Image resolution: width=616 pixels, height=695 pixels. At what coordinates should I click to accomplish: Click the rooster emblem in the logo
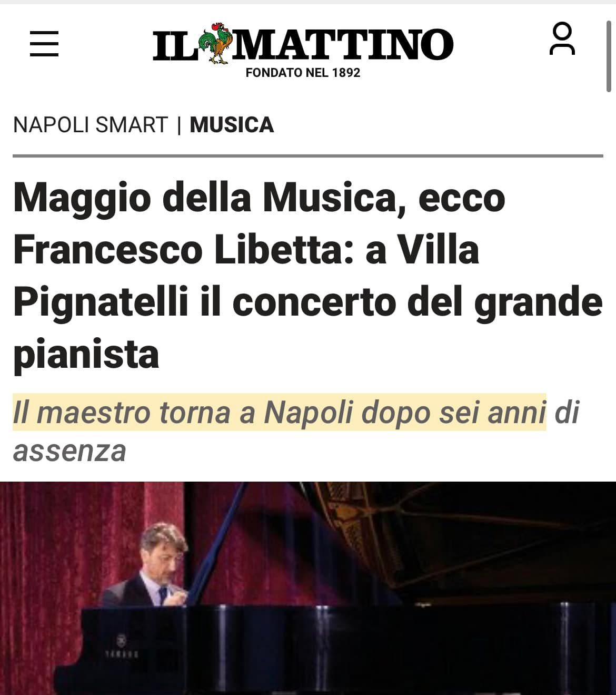[x=215, y=43]
